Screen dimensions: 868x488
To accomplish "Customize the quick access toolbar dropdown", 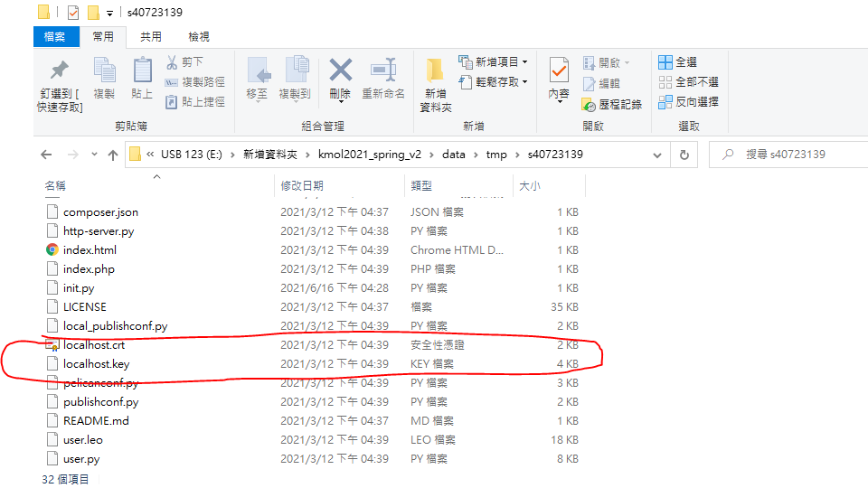I will [x=109, y=14].
